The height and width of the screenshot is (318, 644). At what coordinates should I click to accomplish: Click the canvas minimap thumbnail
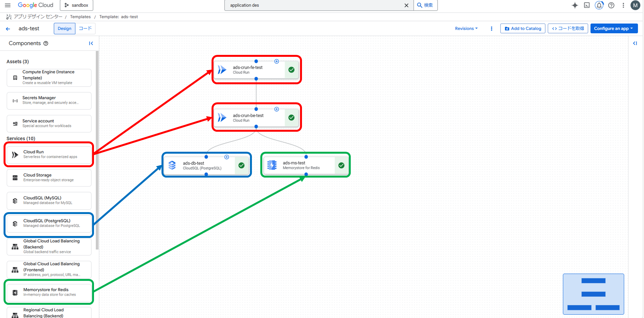pos(593,294)
